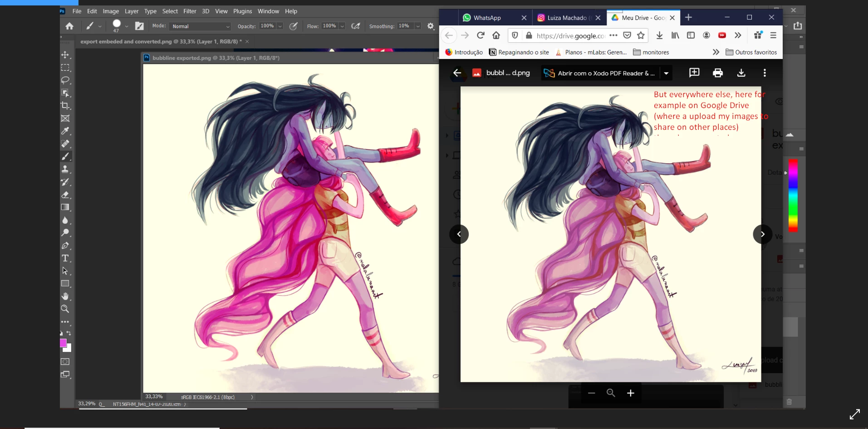Open the Filter menu
868x429 pixels.
[x=190, y=11]
